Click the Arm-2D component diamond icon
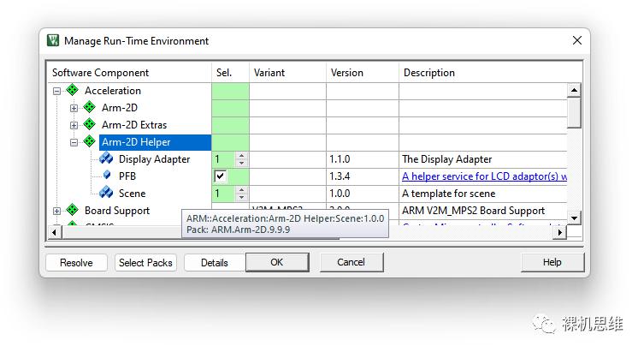Image resolution: width=644 pixels, height=352 pixels. click(x=89, y=108)
